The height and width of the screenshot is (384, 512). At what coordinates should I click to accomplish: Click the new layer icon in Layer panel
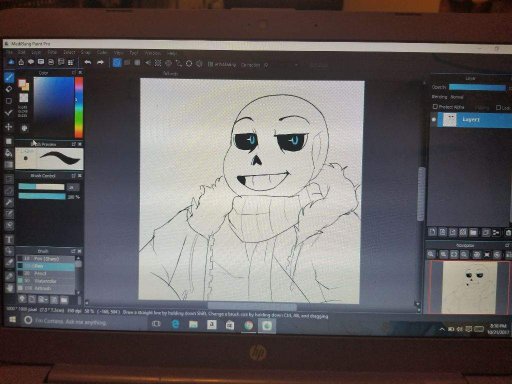(433, 232)
